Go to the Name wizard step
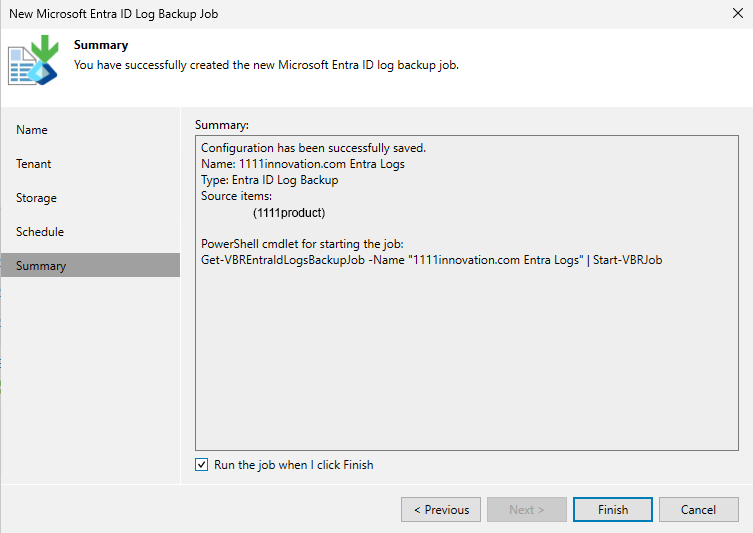 tap(32, 130)
